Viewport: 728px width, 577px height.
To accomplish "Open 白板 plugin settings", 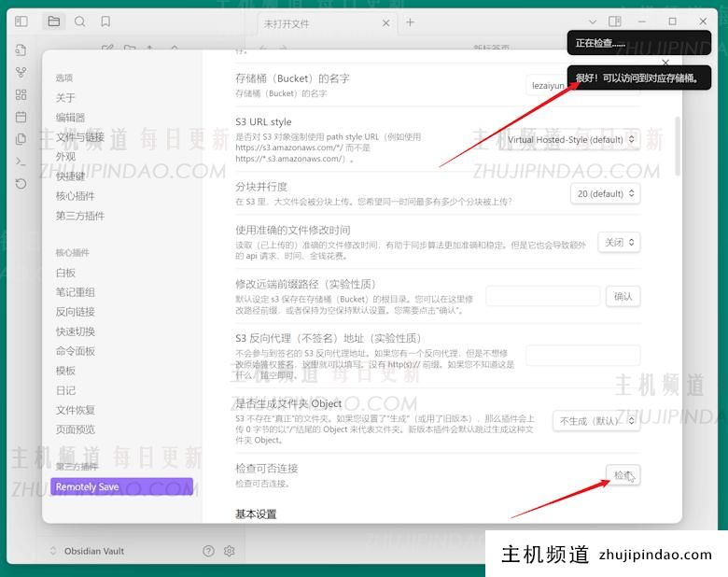I will (x=65, y=273).
